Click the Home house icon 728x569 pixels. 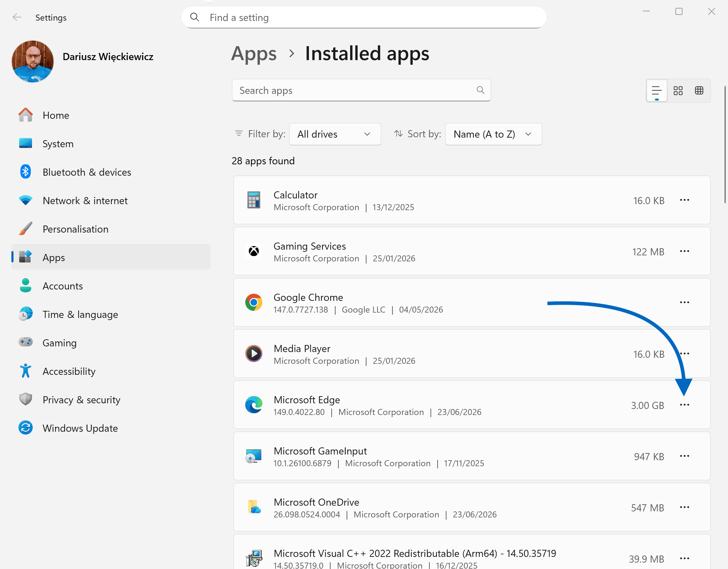[x=26, y=115]
